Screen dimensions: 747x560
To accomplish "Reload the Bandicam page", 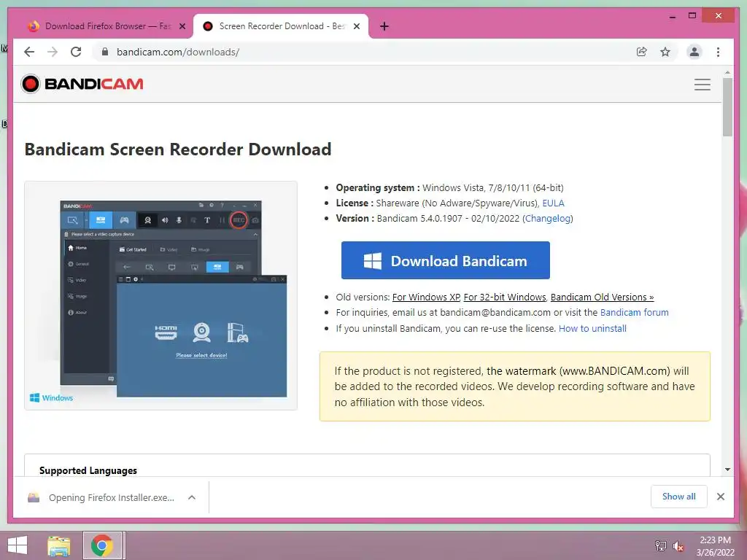I will click(x=76, y=52).
